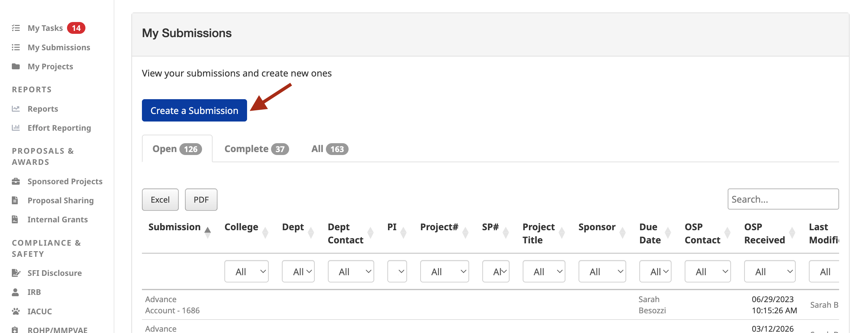This screenshot has width=868, height=333.
Task: Click Create a Submission button
Action: pos(194,110)
